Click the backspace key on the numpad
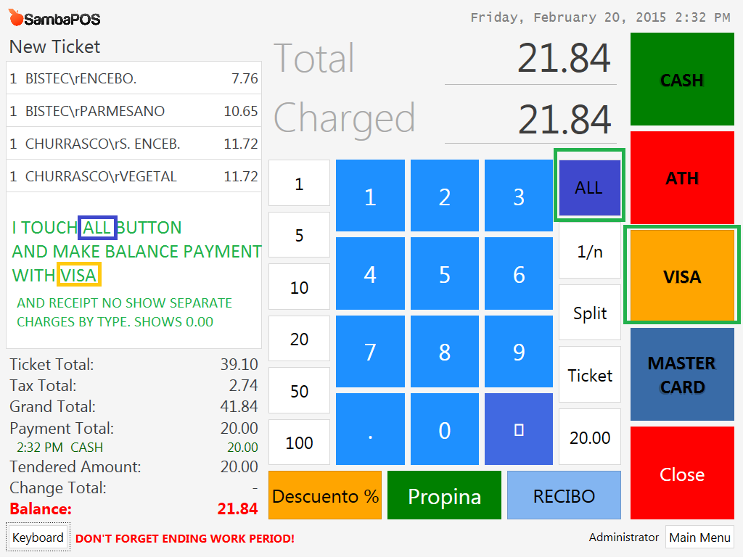Image resolution: width=743 pixels, height=560 pixels. (x=518, y=430)
